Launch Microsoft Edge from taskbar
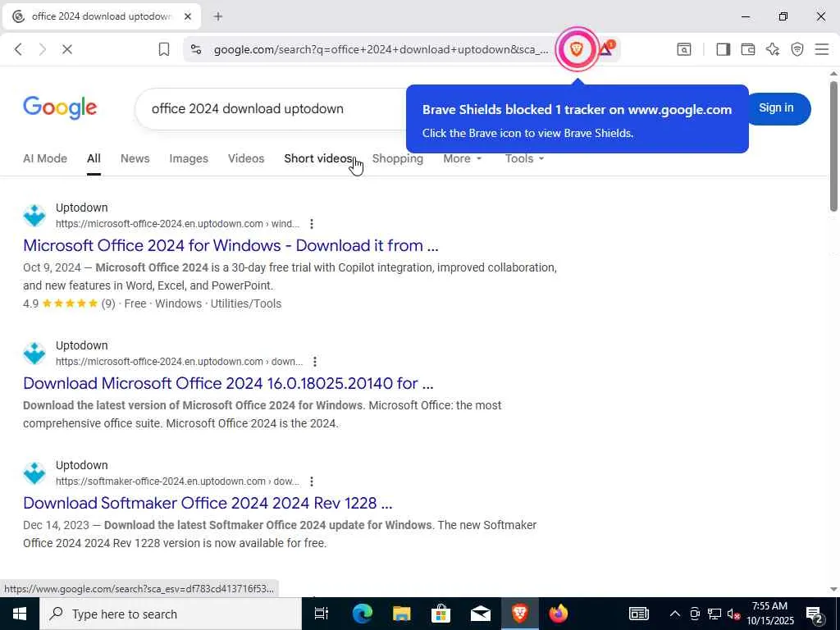This screenshot has height=630, width=840. (x=362, y=614)
